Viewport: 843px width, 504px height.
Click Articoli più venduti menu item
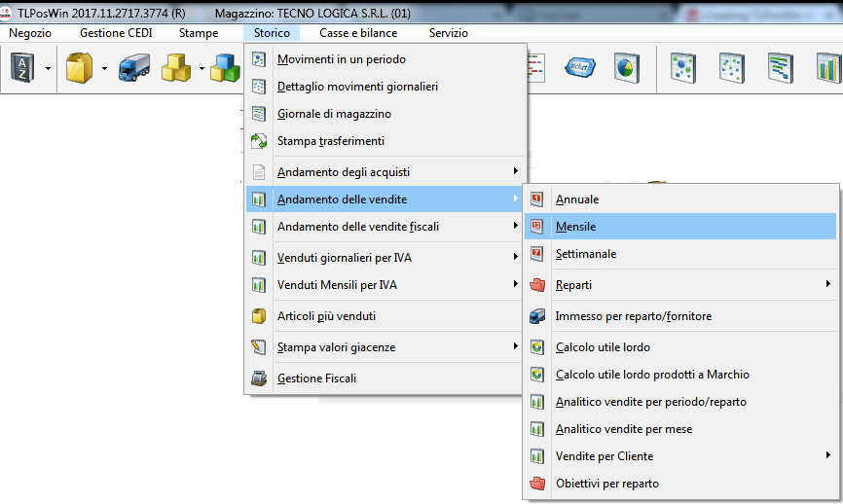326,316
